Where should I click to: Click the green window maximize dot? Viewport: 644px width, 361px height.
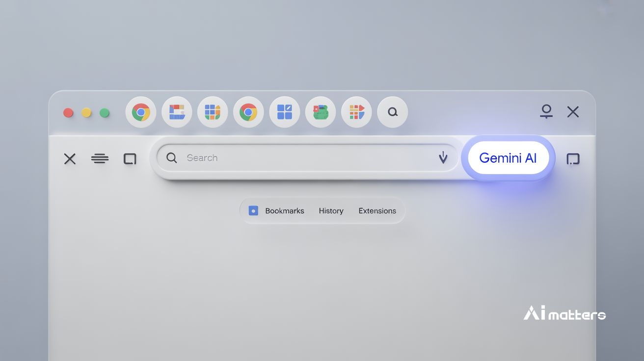(x=105, y=113)
